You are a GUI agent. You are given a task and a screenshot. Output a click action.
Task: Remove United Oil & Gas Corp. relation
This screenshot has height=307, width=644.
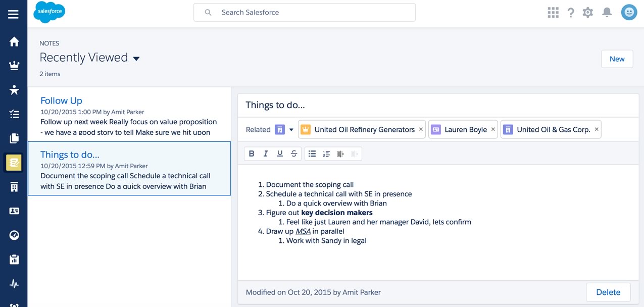(x=597, y=129)
